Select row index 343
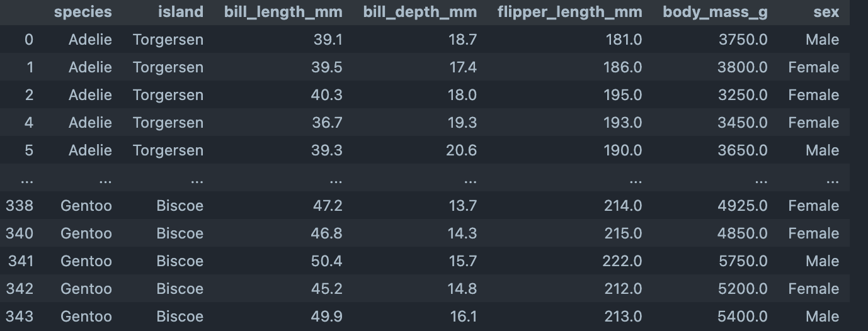The image size is (868, 331). [20, 317]
